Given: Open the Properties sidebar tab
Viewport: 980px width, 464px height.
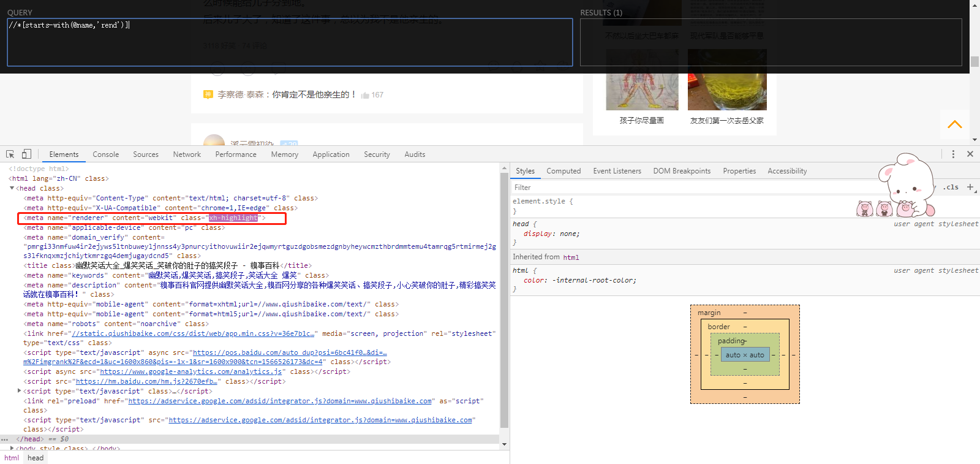Looking at the screenshot, I should pos(739,171).
